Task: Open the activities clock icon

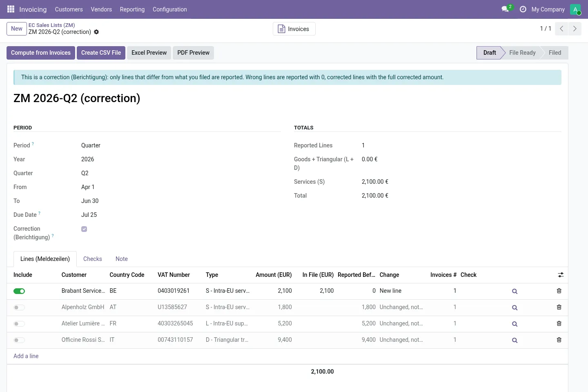Action: 523,9
